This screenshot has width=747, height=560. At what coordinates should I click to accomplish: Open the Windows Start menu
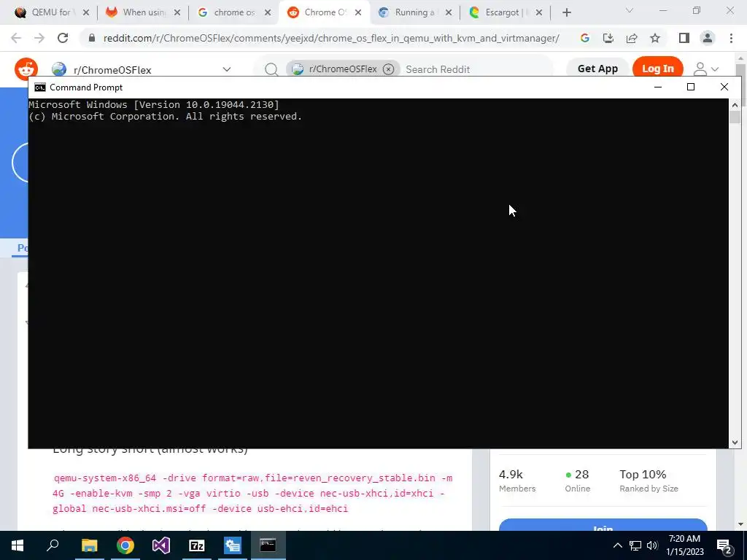(18, 545)
